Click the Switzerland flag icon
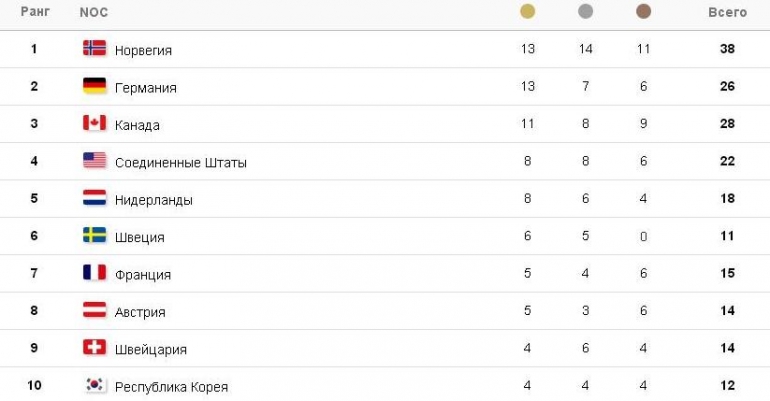Screen dimensions: 770x401 pos(94,347)
